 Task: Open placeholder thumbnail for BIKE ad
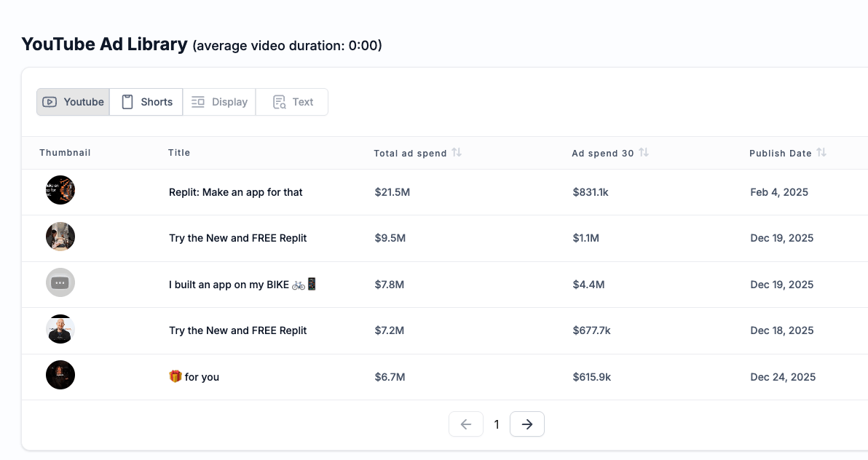tap(60, 282)
